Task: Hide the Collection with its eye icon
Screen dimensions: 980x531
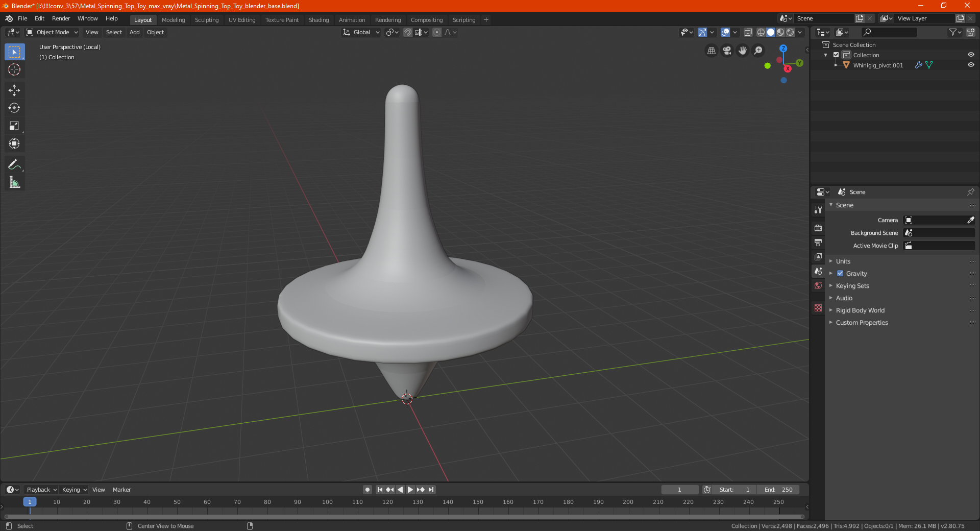Action: coord(971,55)
